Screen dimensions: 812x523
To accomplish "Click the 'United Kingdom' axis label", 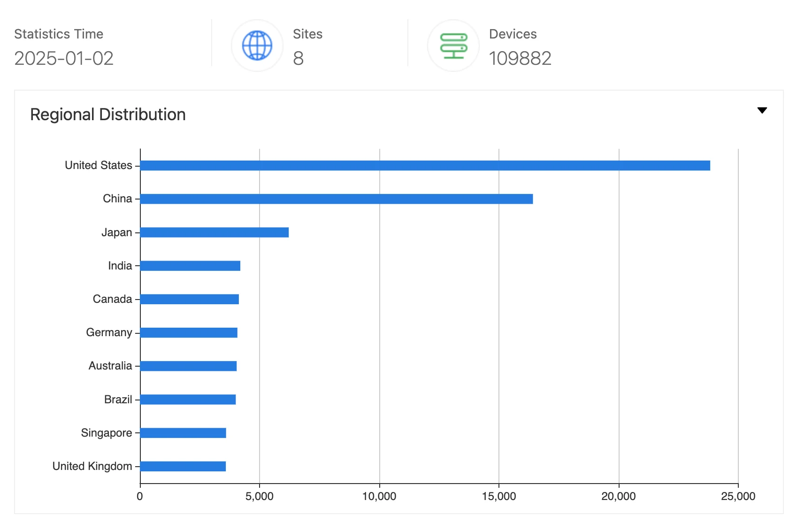I will pos(92,466).
